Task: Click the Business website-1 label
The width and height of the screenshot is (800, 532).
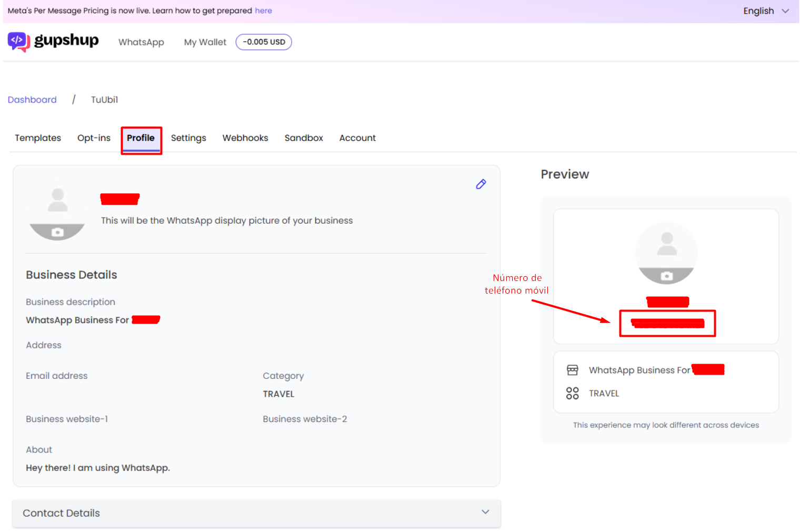Action: (x=67, y=419)
